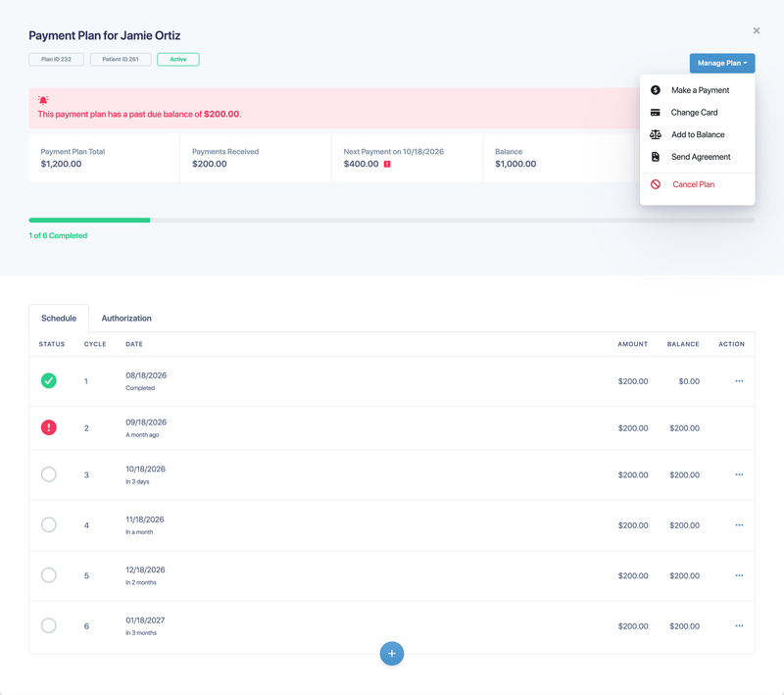Select the Schedule tab
784x695 pixels.
[x=59, y=318]
